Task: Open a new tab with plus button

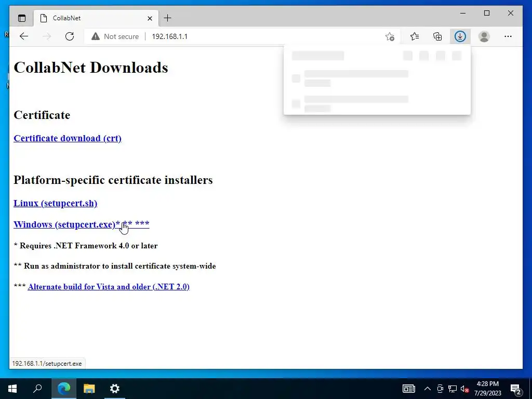Action: pyautogui.click(x=168, y=18)
